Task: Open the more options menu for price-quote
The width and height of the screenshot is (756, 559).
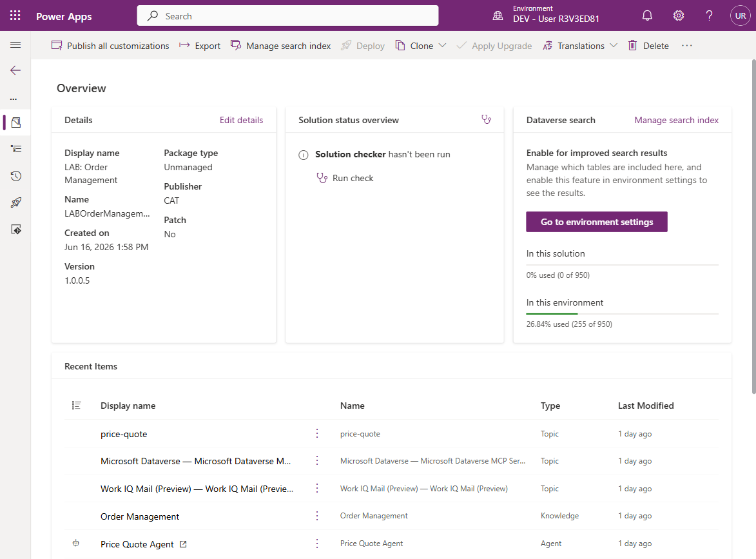Action: [316, 433]
